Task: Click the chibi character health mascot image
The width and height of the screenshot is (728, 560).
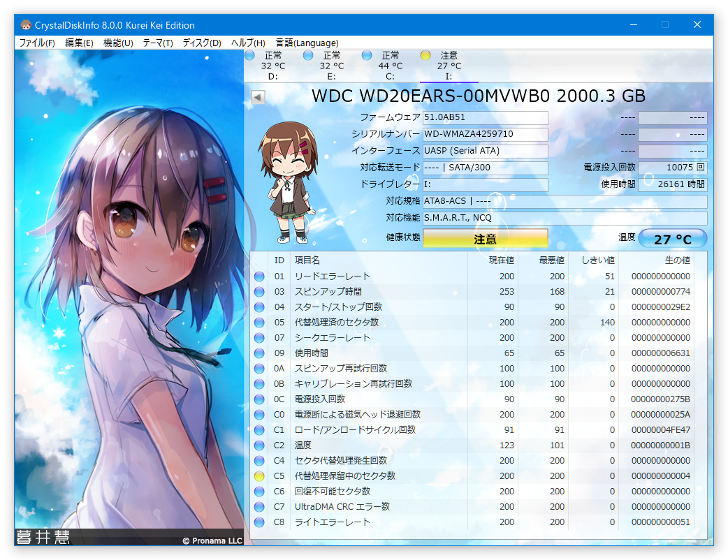Action: (289, 182)
